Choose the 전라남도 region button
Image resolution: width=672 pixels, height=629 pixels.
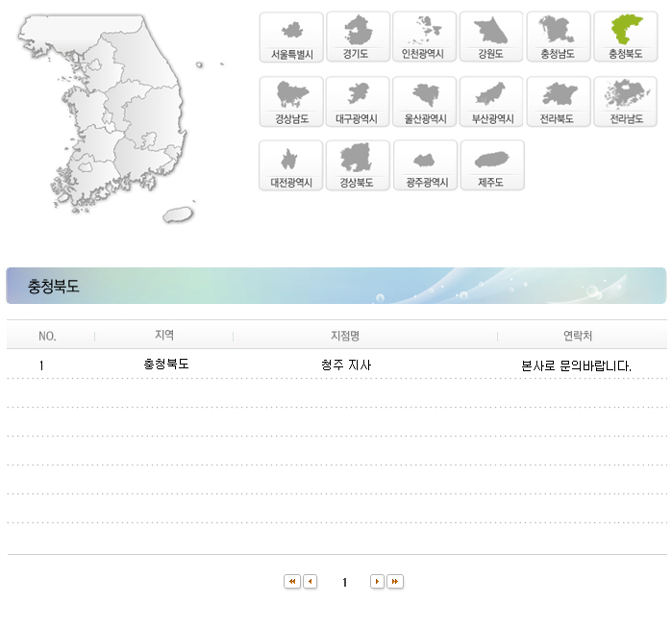coord(625,102)
